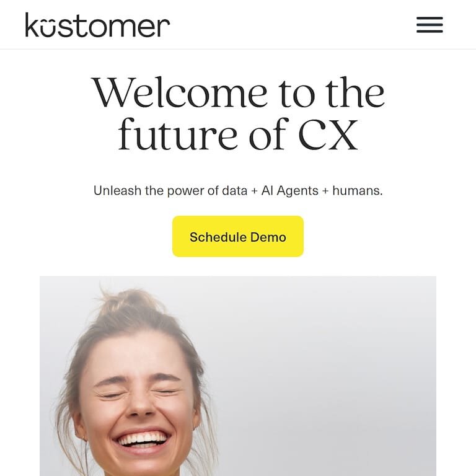Click the word "humans" in the tagline
Screen dimensions: 476x476
358,191
